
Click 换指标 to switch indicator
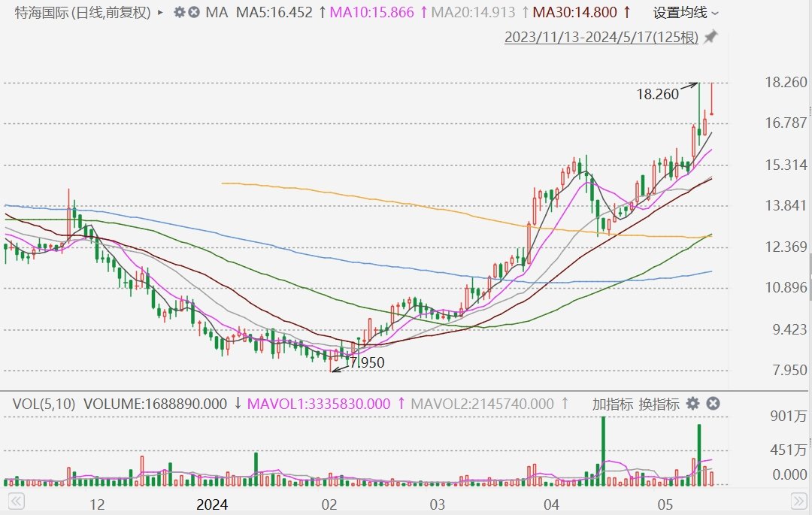(659, 404)
